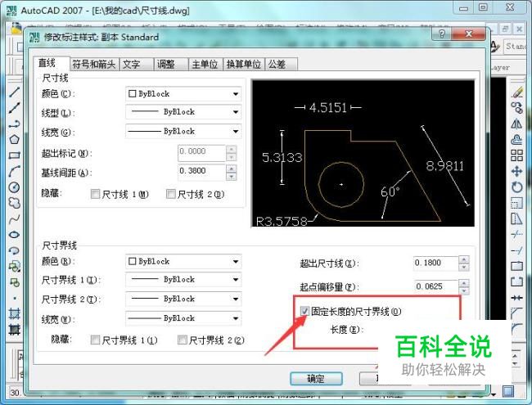Close the 修改标注样式 dialog
The height and width of the screenshot is (405, 532).
(x=469, y=34)
